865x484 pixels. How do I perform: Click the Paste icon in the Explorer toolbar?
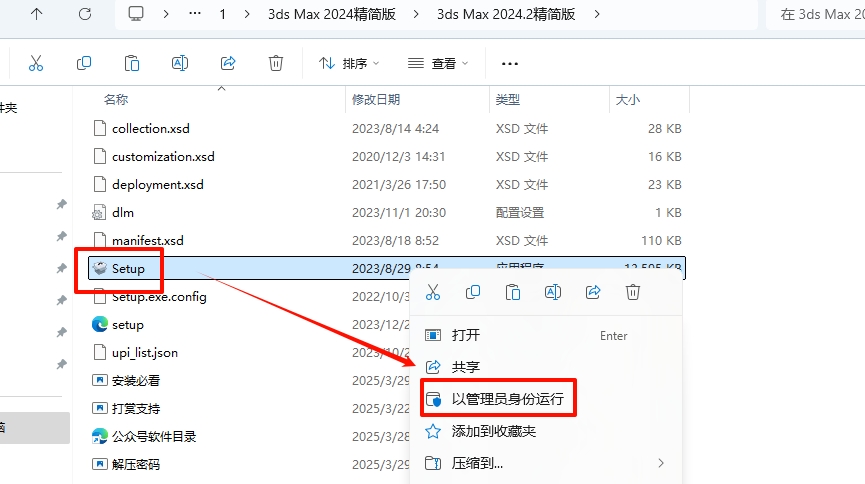click(x=132, y=63)
